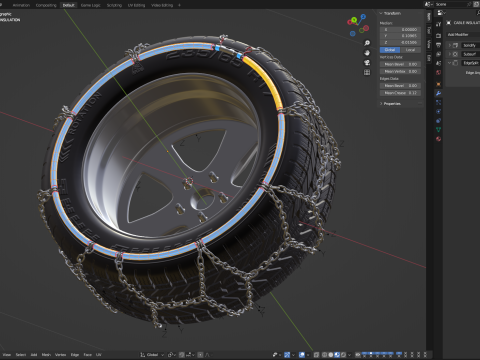
Task: Toggle perspective/orthographic grid icon
Action: (367, 72)
